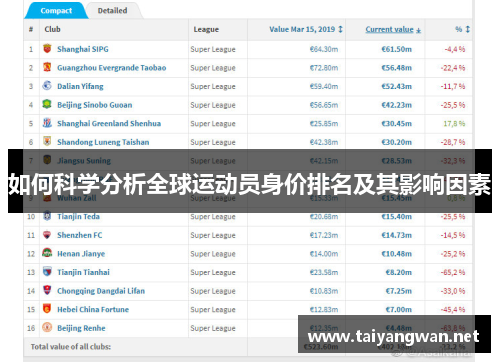Click Henan Jianye current value €10.48m
The width and height of the screenshot is (500, 362).
397,254
